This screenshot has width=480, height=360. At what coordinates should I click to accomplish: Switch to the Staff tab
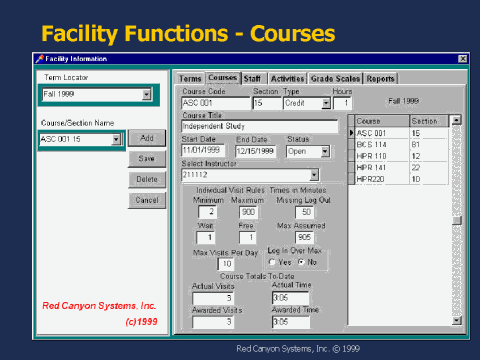coord(252,79)
